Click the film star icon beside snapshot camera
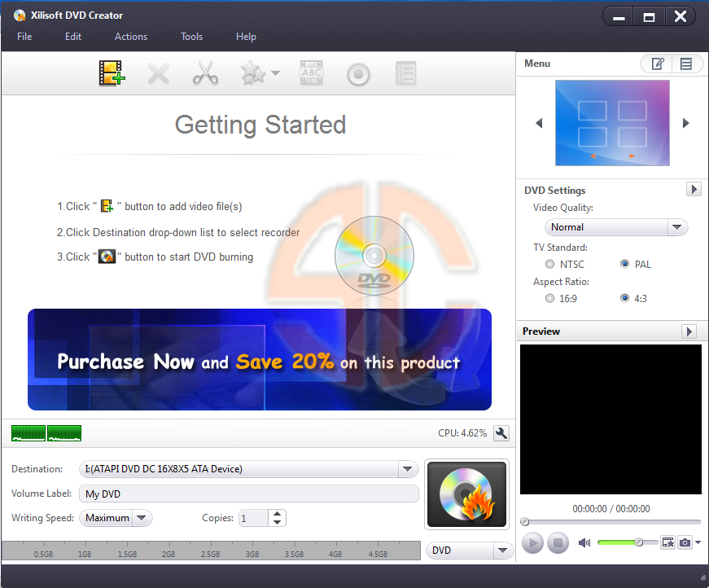 click(667, 542)
